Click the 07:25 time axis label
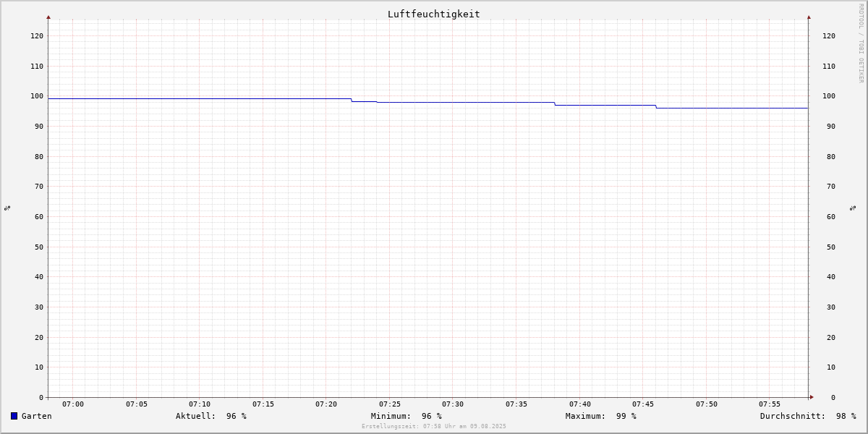 tap(390, 404)
